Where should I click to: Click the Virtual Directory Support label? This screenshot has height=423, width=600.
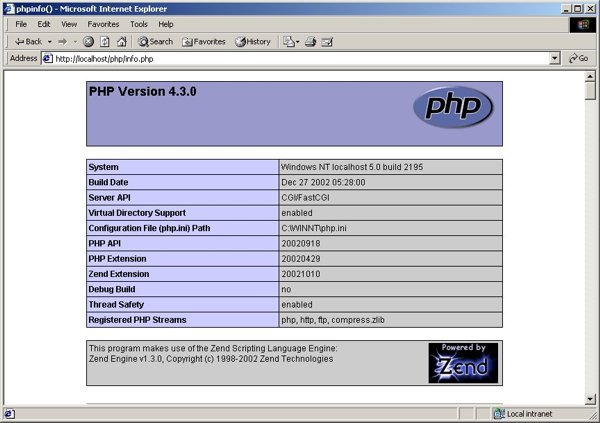click(x=137, y=213)
